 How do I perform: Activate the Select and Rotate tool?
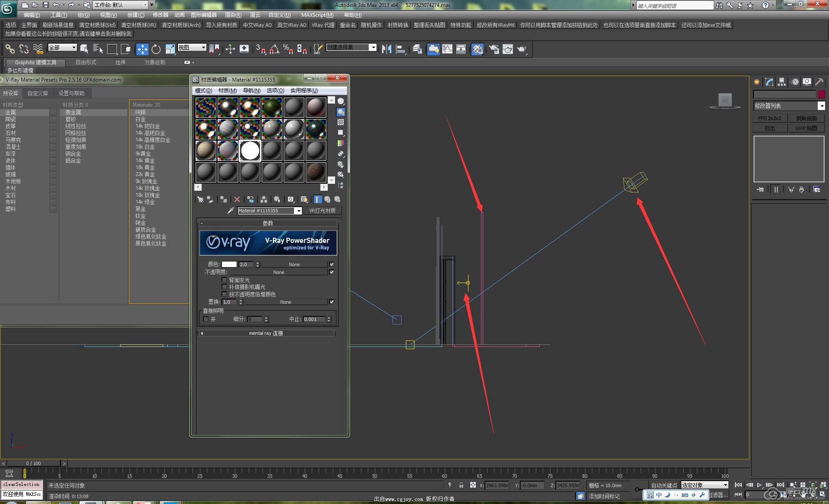click(x=156, y=49)
